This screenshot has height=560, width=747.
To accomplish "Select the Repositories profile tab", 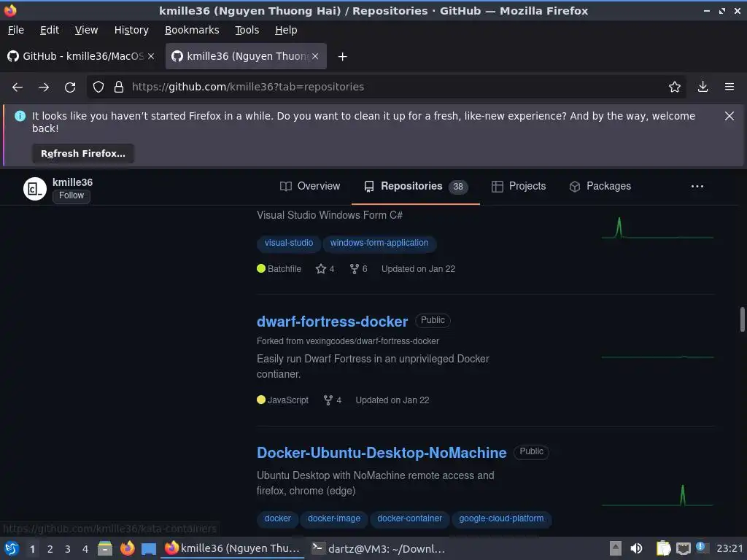I will 415,186.
